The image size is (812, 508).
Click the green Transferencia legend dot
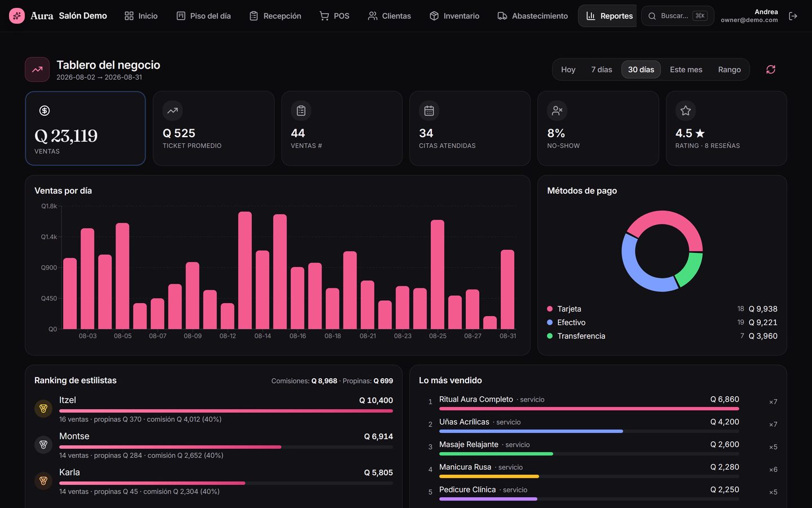pos(550,336)
